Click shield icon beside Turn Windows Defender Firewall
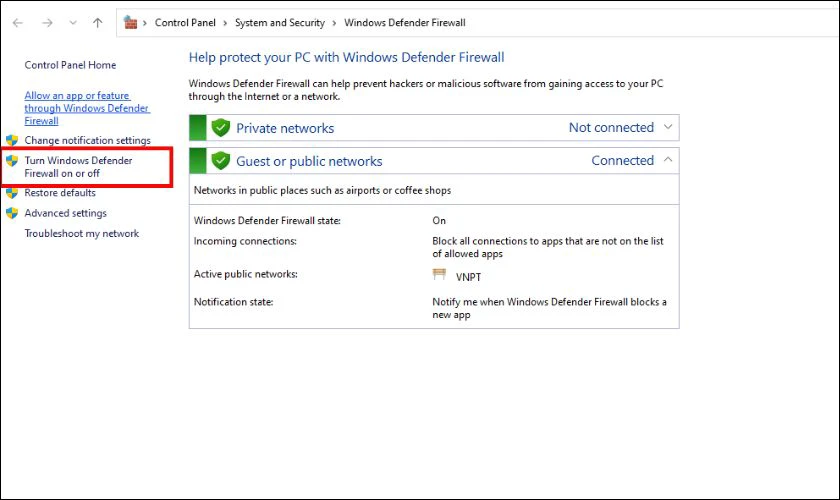Viewport: 840px width, 500px height. (12, 160)
